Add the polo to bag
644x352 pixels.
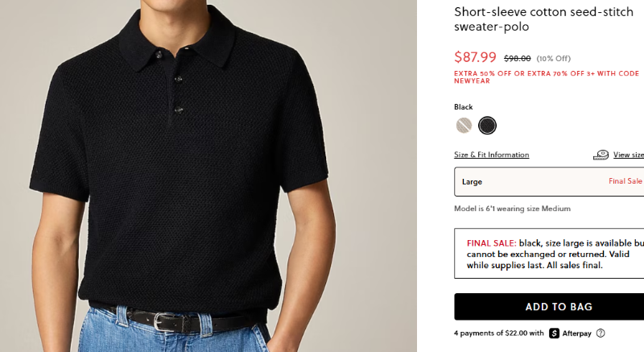point(549,307)
